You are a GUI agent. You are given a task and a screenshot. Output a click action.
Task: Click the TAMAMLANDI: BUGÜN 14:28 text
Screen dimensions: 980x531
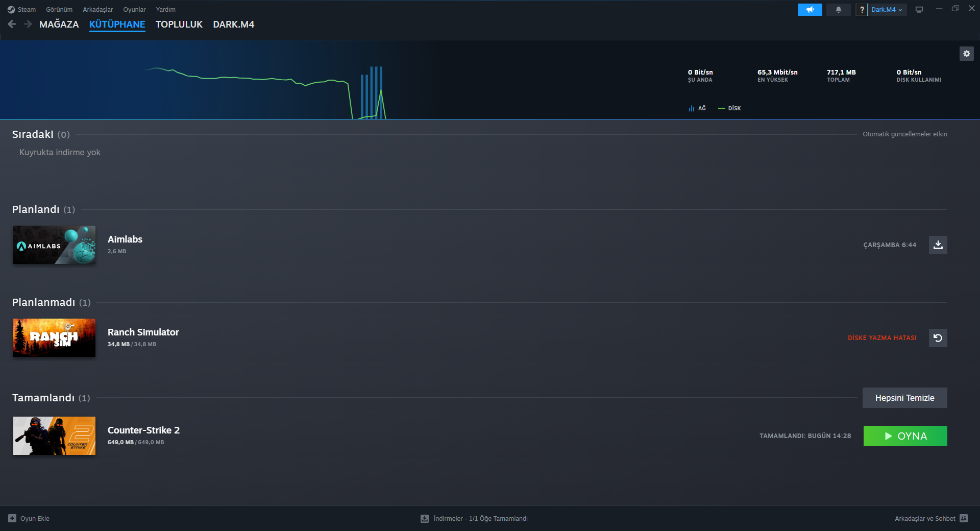point(805,436)
